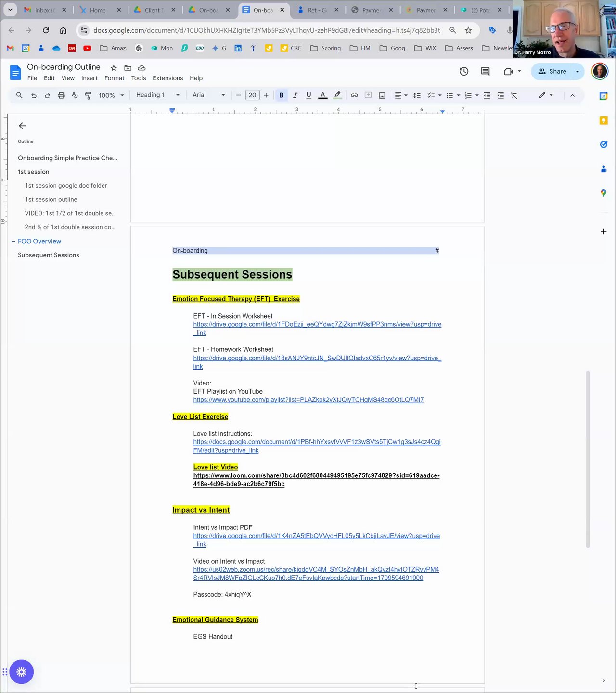Image resolution: width=616 pixels, height=693 pixels.
Task: Open the Format menu
Action: click(x=114, y=78)
